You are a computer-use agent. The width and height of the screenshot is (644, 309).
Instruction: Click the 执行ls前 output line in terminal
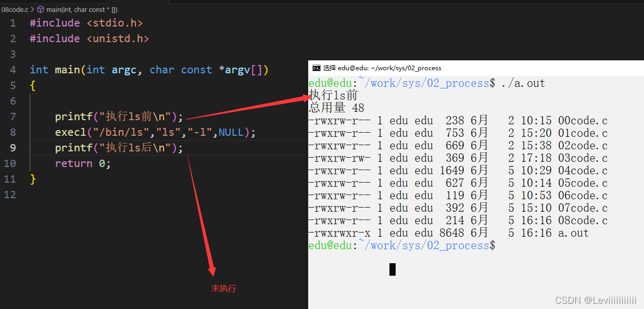click(x=333, y=96)
